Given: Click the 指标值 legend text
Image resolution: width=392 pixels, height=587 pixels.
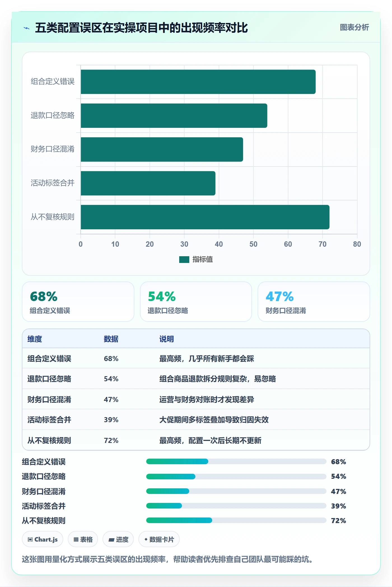Looking at the screenshot, I should [x=203, y=260].
